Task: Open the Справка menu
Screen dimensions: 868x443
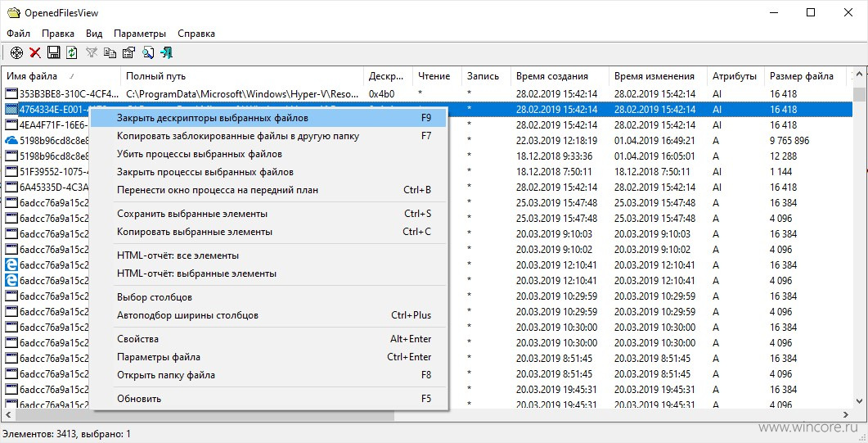Action: tap(196, 34)
